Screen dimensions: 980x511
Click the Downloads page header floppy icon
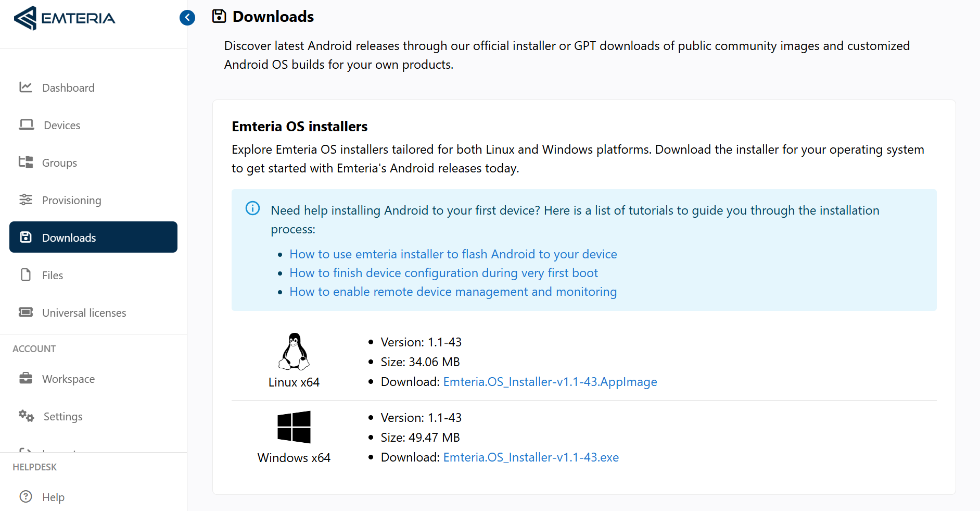219,16
